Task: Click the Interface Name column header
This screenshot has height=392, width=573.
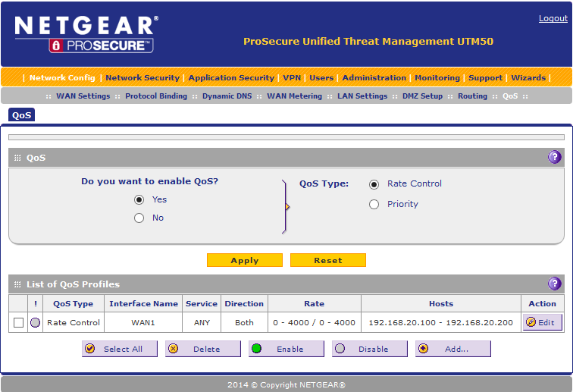Action: tap(143, 303)
